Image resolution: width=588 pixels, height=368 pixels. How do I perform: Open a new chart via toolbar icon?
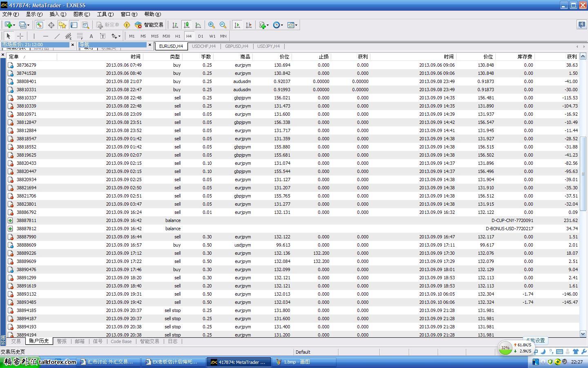coord(10,25)
